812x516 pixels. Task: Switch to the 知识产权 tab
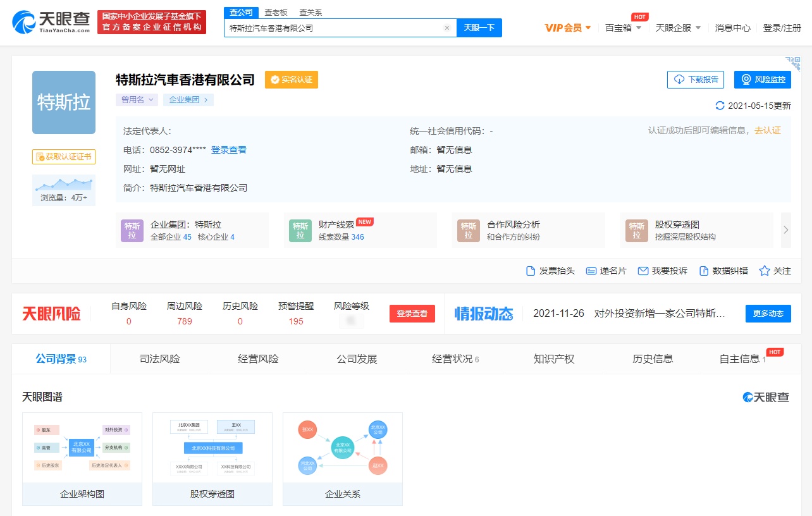(554, 359)
